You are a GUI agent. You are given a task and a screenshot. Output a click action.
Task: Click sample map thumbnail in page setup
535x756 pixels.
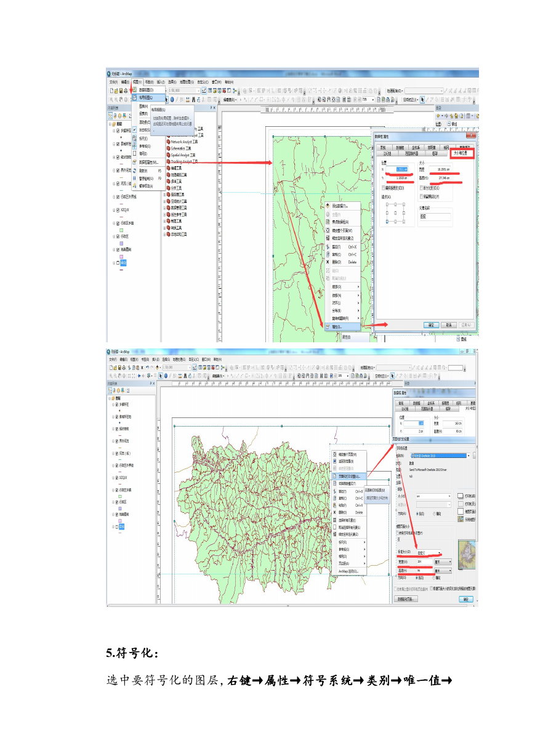pos(467,554)
